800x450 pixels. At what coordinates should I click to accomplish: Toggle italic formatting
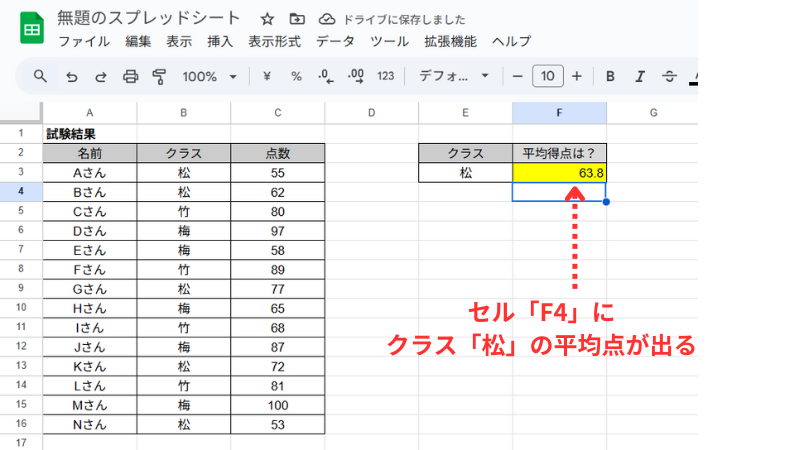639,77
